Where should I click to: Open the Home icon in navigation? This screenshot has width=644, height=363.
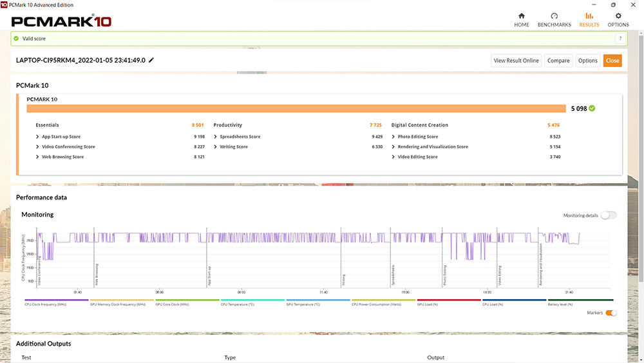pyautogui.click(x=521, y=16)
